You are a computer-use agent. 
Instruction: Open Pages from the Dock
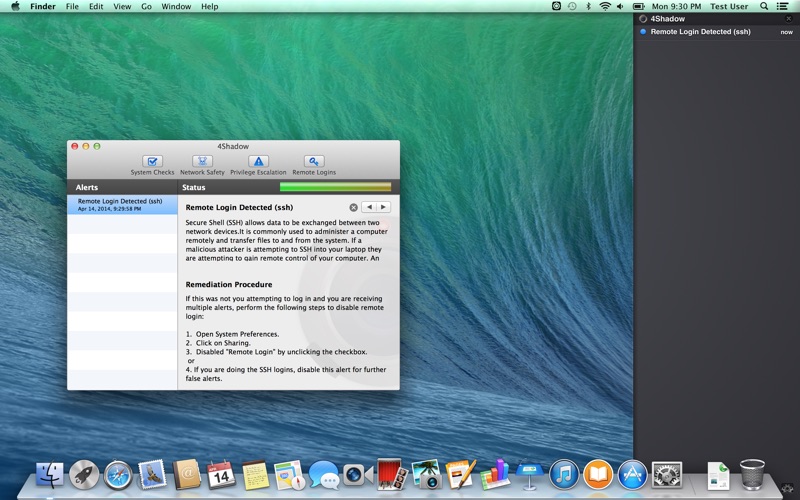click(461, 474)
